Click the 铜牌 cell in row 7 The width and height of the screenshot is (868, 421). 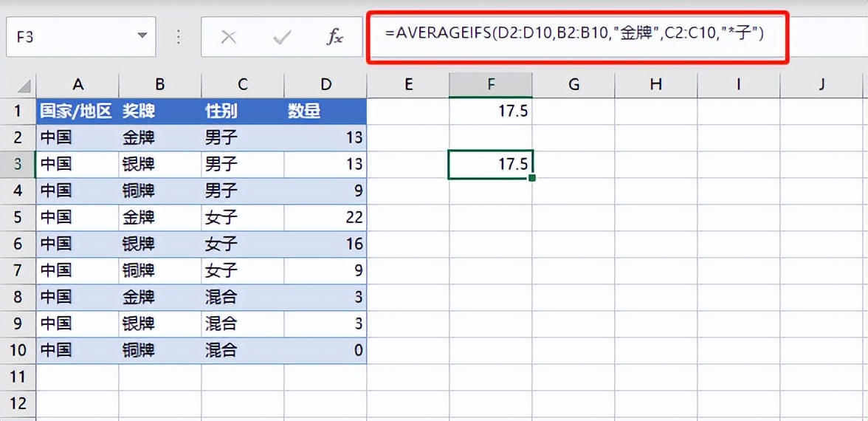[x=160, y=271]
